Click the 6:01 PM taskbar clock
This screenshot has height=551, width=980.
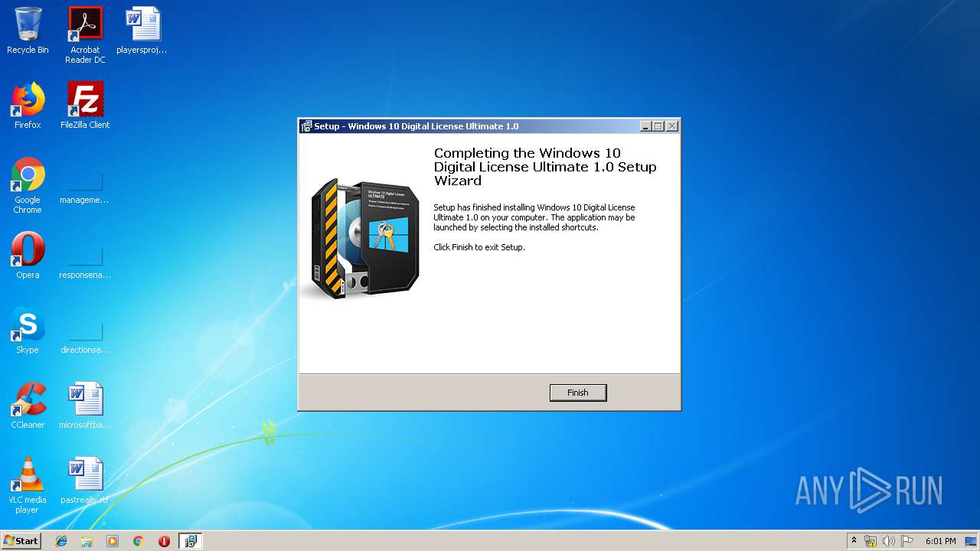pyautogui.click(x=940, y=541)
